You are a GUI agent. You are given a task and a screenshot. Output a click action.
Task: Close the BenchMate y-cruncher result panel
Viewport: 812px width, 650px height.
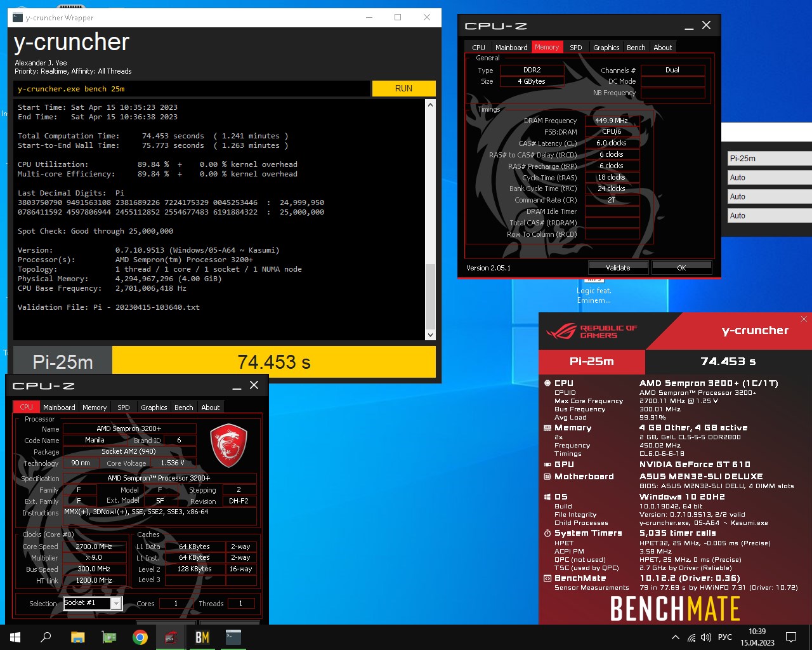804,319
